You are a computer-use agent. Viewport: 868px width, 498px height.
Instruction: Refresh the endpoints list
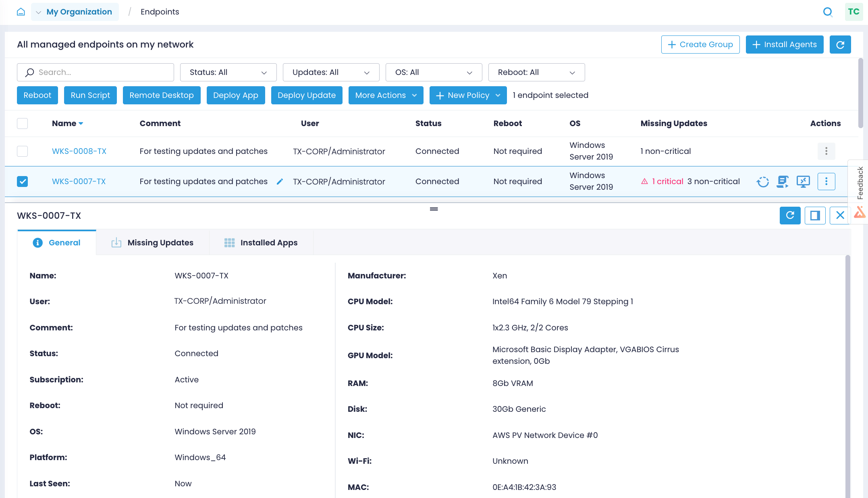[x=840, y=44]
